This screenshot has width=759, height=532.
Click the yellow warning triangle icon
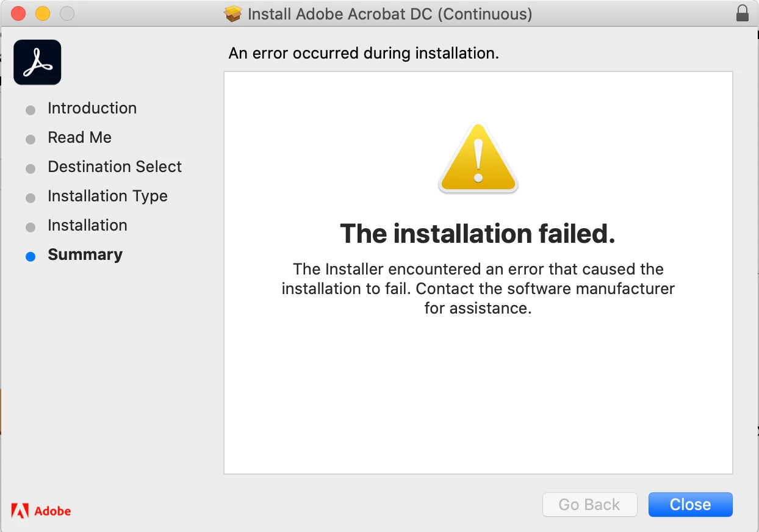[x=478, y=158]
